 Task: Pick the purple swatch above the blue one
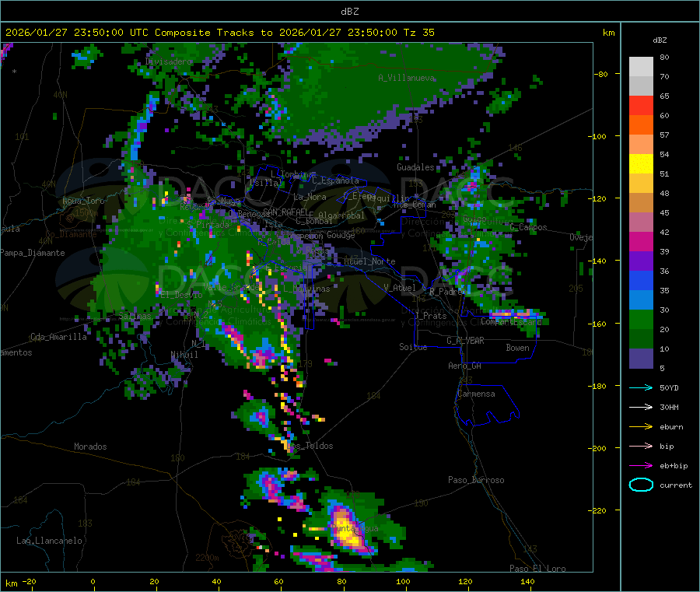(x=641, y=261)
